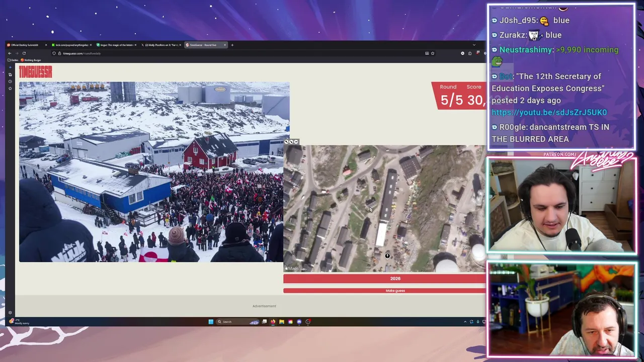The image size is (644, 362).
Task: Open the weather widget on taskbar
Action: [19, 322]
